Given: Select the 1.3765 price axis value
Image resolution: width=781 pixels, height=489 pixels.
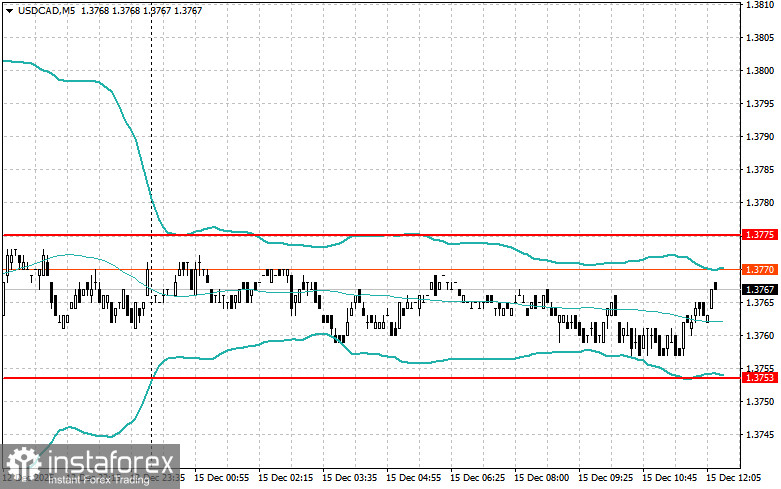Looking at the screenshot, I should click(x=760, y=302).
